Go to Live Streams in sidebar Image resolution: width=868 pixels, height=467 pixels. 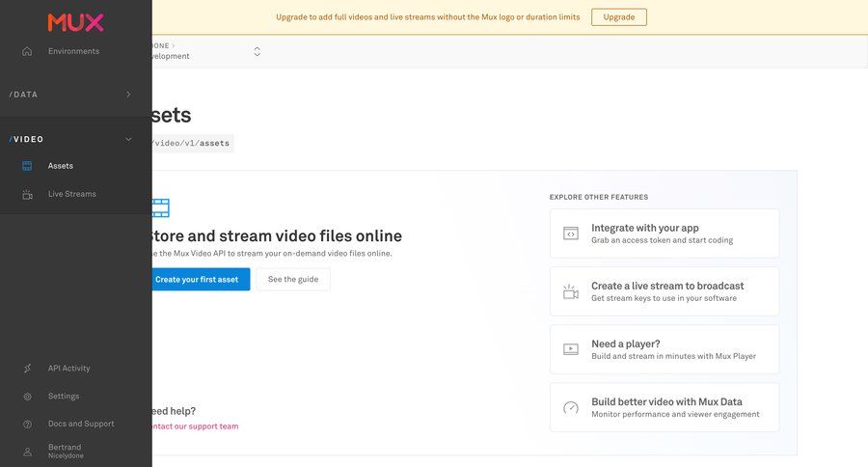(x=72, y=194)
